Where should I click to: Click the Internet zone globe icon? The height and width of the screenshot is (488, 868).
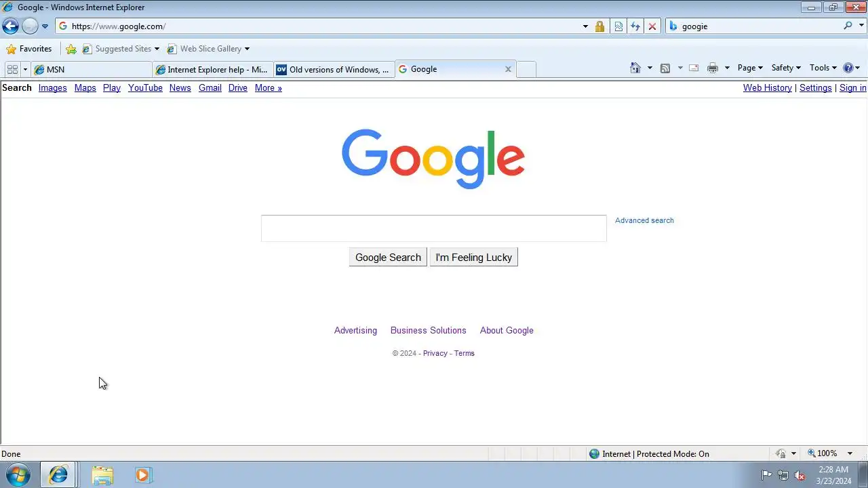595,454
